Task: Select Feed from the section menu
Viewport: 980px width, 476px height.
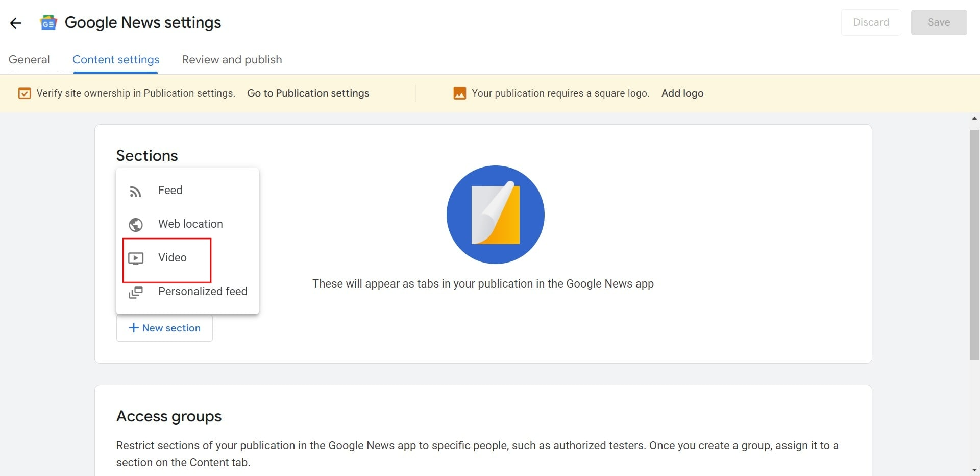Action: click(x=187, y=190)
